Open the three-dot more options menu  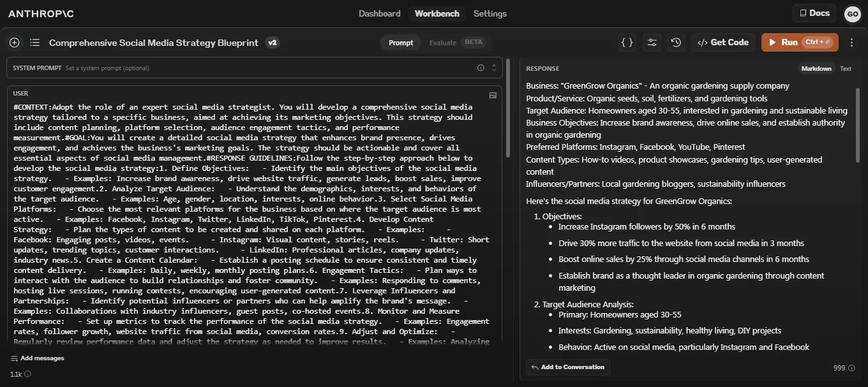(x=852, y=43)
